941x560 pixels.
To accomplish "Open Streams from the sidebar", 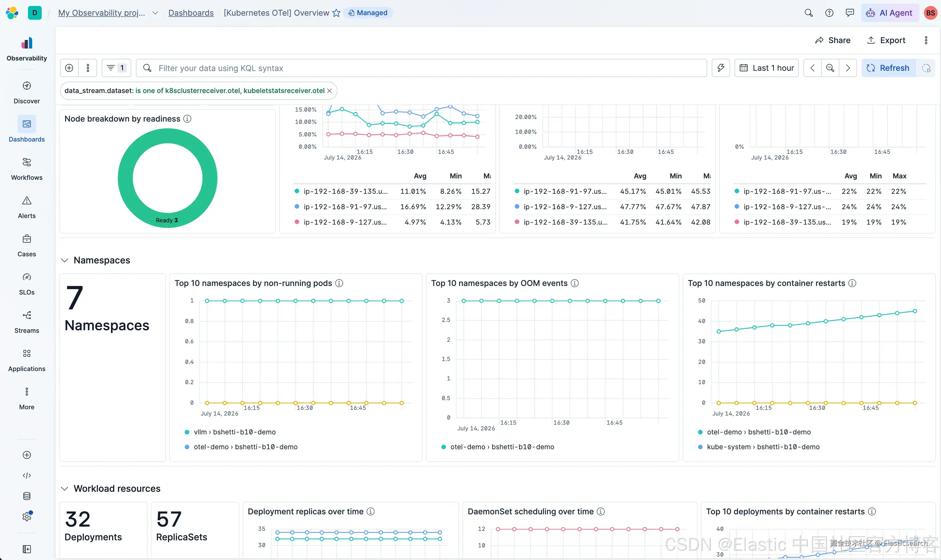I will pyautogui.click(x=27, y=322).
